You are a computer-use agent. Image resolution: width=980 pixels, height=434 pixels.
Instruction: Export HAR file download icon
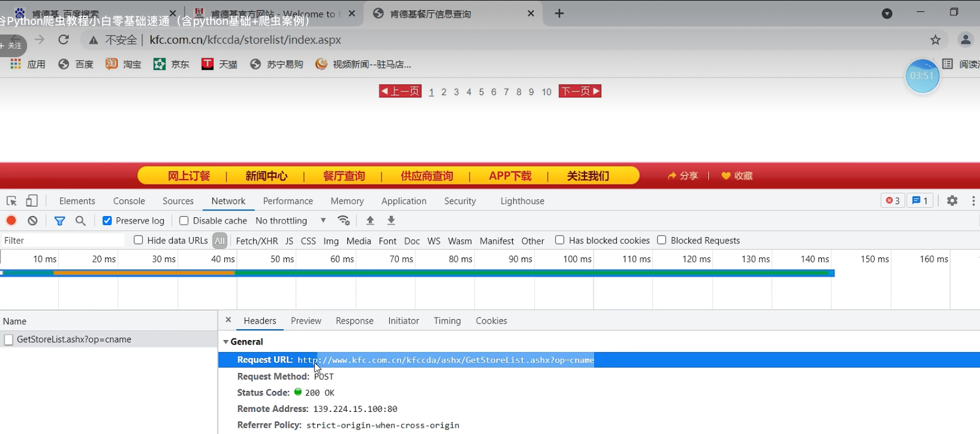[x=391, y=221]
